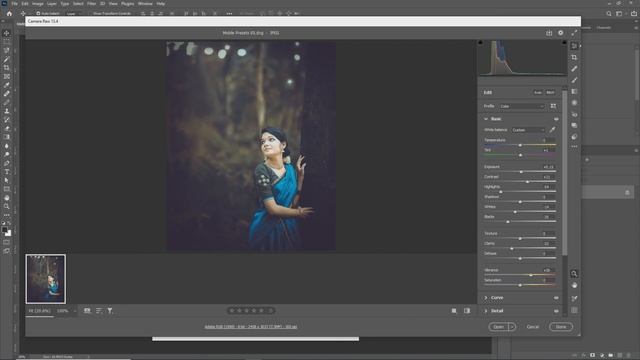Toggle the filmstrip display button
Image resolution: width=640 pixels, height=360 pixels.
click(87, 311)
